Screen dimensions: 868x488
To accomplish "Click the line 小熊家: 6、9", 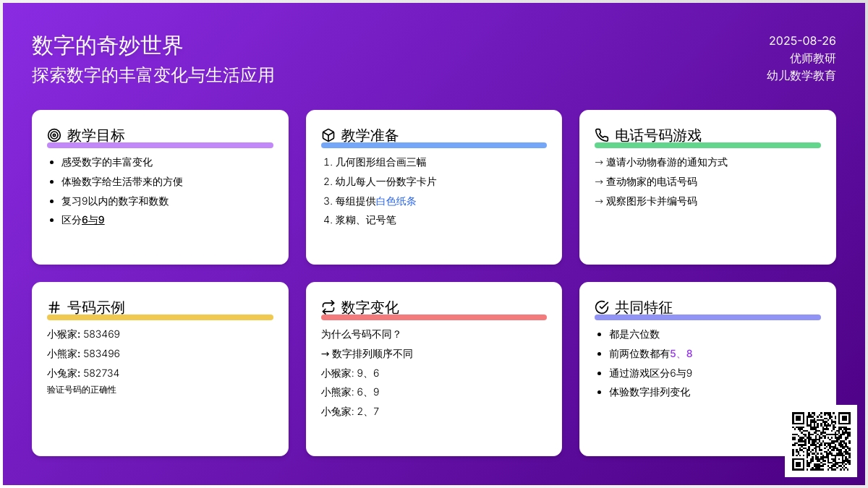I will [350, 392].
